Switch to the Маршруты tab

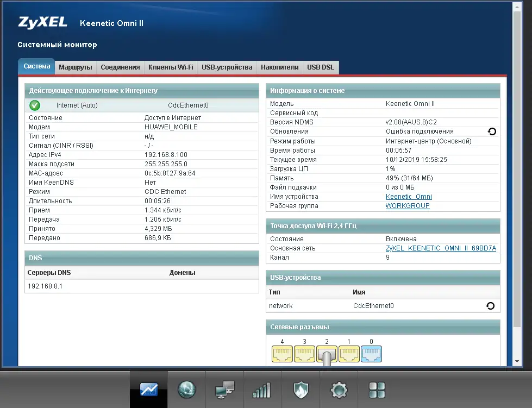(76, 67)
